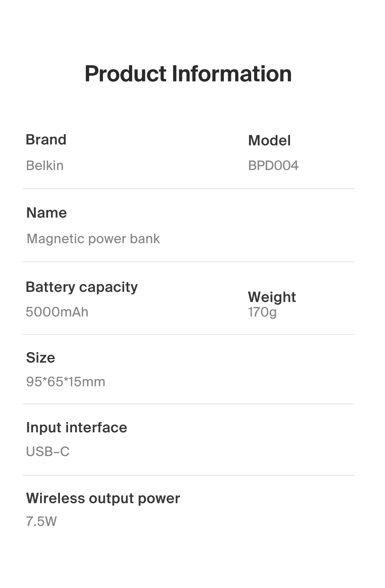Select the Model label
Screen dimensions: 385x588
click(x=269, y=141)
